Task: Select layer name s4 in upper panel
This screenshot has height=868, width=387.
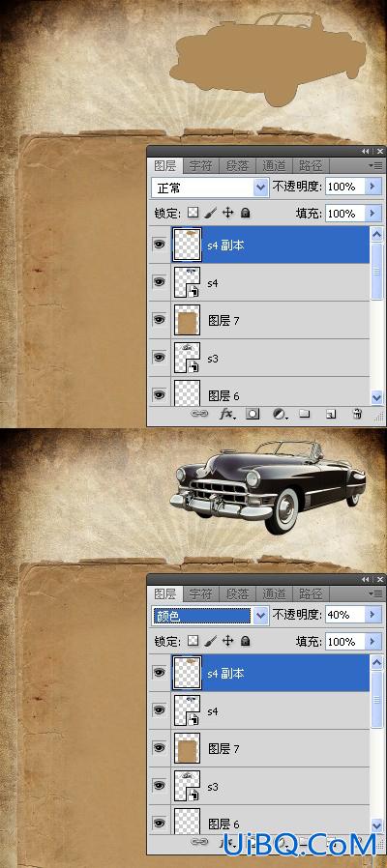Action: click(212, 283)
